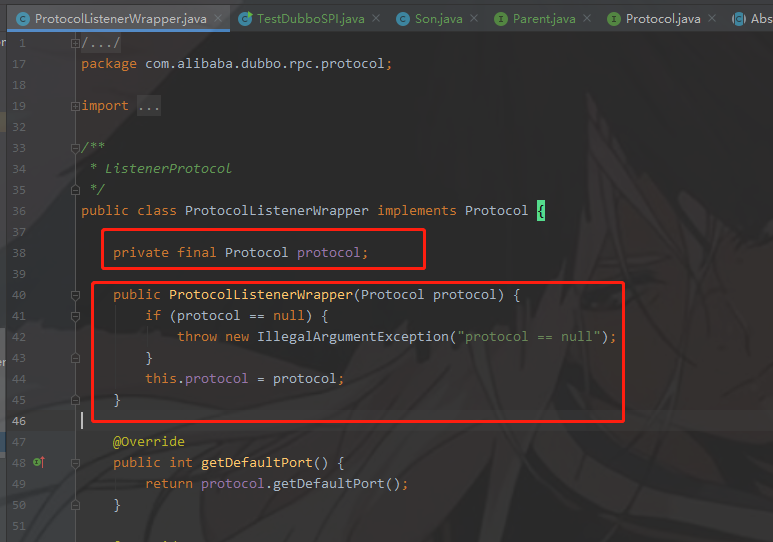Click 'this.protocol' on line 44
The width and height of the screenshot is (773, 542).
click(196, 379)
